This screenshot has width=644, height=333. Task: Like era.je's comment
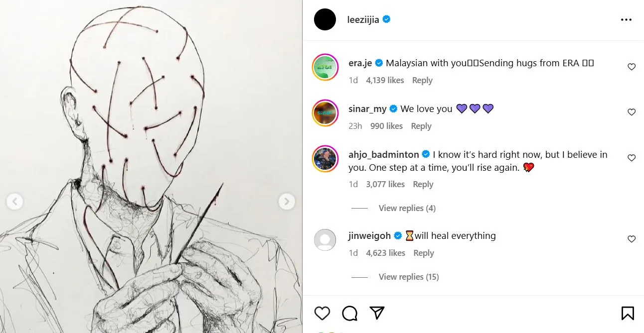pos(632,67)
